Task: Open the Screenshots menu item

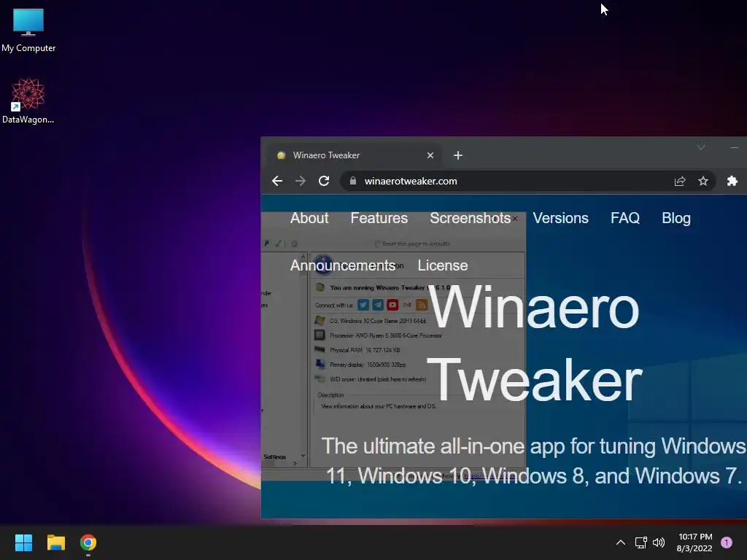Action: (x=471, y=218)
